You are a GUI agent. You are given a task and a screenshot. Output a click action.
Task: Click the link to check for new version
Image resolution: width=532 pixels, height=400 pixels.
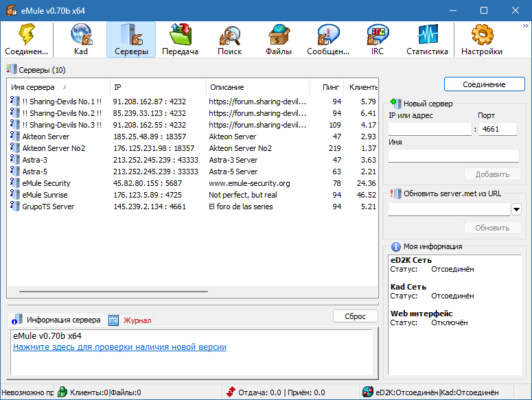[120, 347]
